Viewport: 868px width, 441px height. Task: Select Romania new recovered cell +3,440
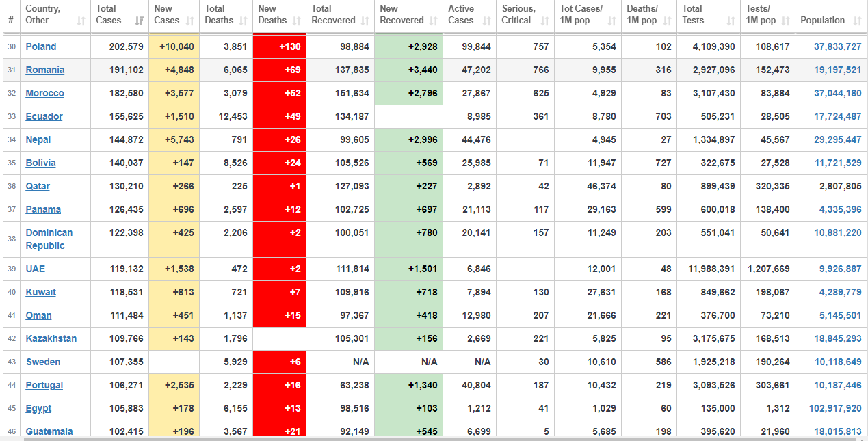point(408,70)
